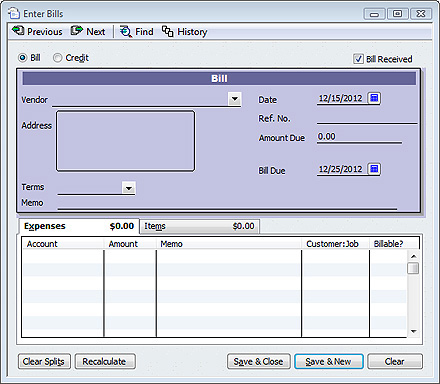
Task: Maximize the Enter Bills window
Action: (x=397, y=14)
